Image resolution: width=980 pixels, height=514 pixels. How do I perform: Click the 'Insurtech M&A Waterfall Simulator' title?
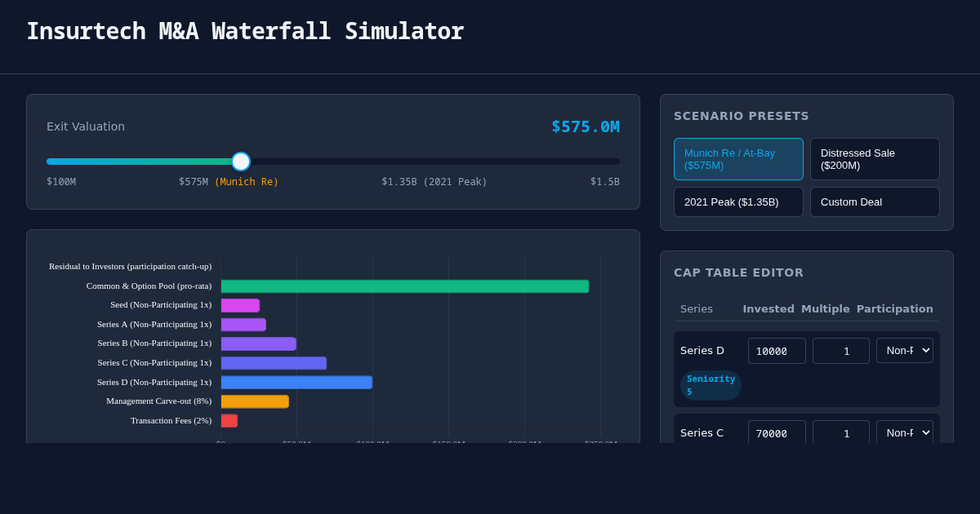click(245, 31)
